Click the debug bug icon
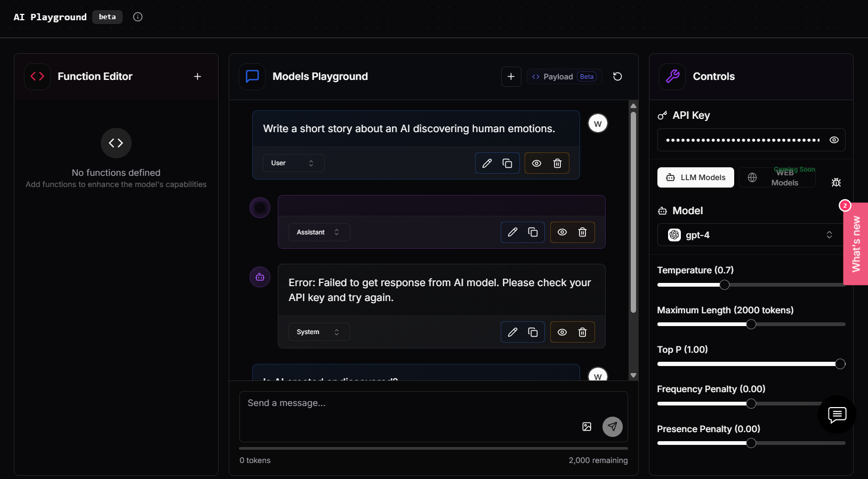The height and width of the screenshot is (479, 868). point(836,182)
